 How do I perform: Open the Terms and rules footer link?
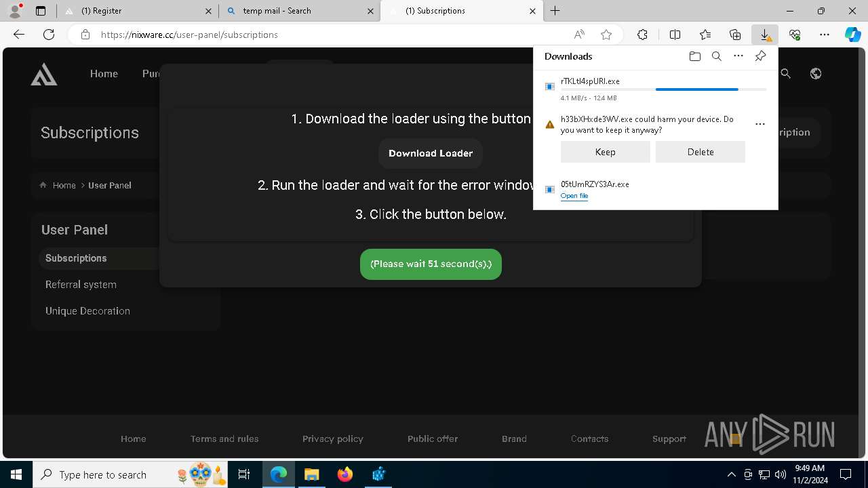tap(224, 439)
